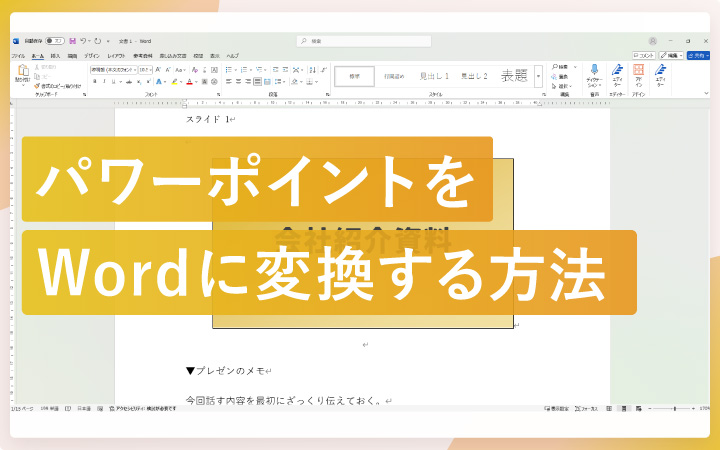Center the paragraph text
Viewport: 720px width, 450px height.
pos(238,82)
